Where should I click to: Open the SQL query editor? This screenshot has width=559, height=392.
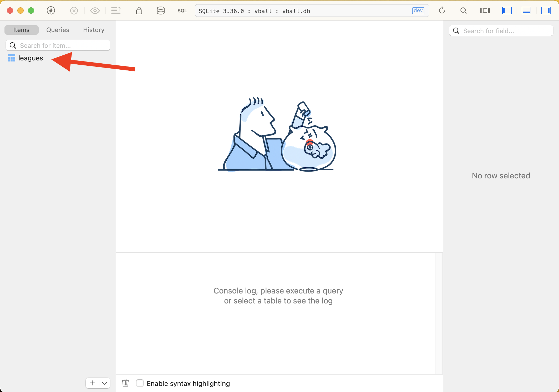point(182,11)
